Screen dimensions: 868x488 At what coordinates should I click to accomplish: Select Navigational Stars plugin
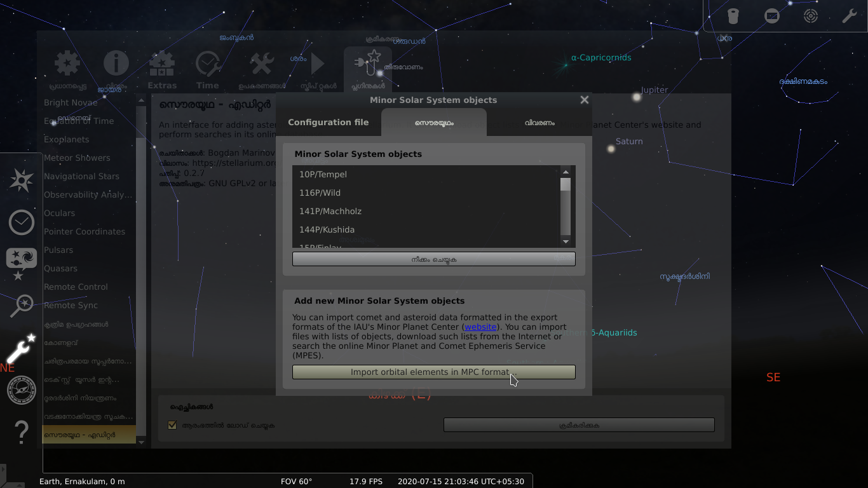point(88,176)
